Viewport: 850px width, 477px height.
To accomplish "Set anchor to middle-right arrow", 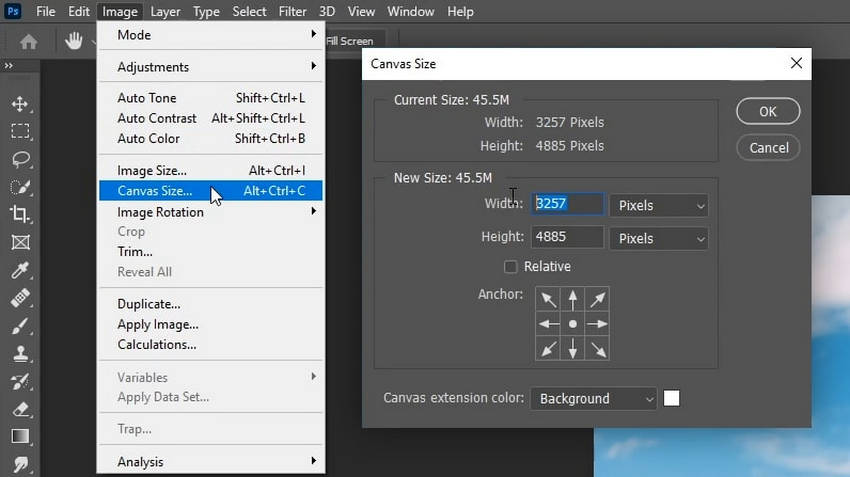I will tap(597, 324).
